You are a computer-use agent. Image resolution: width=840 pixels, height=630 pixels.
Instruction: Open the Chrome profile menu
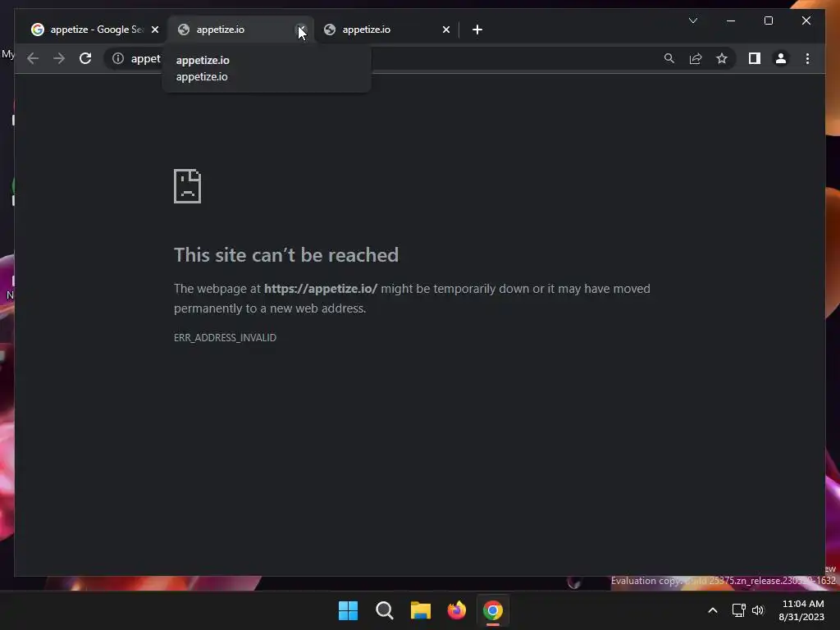coord(781,58)
